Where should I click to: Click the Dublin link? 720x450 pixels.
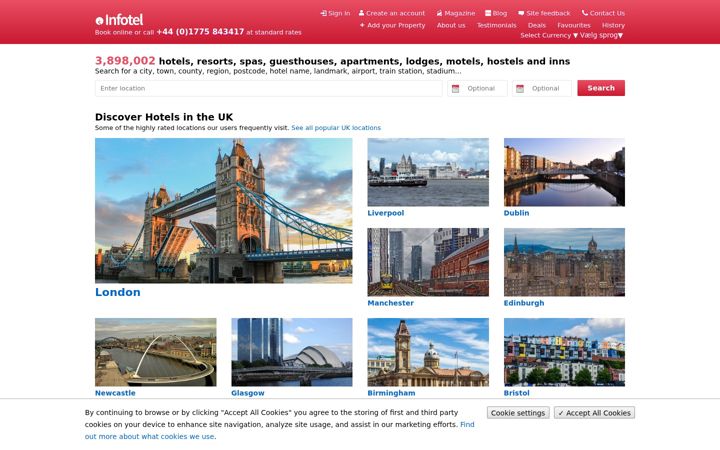tap(517, 213)
